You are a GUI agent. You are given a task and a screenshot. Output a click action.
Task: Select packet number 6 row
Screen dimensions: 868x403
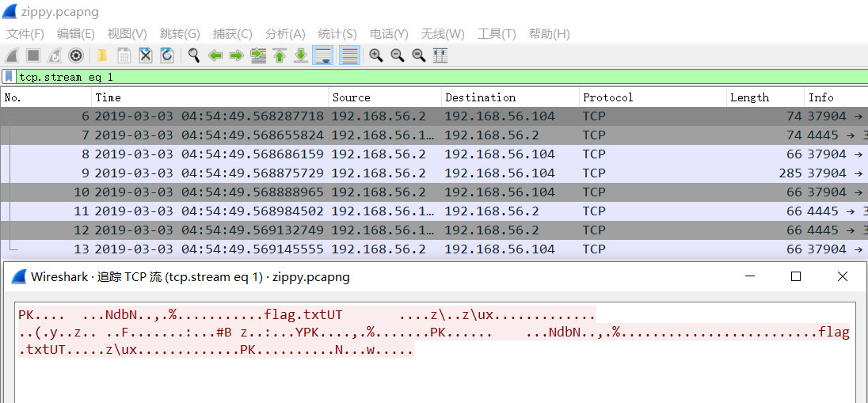434,116
